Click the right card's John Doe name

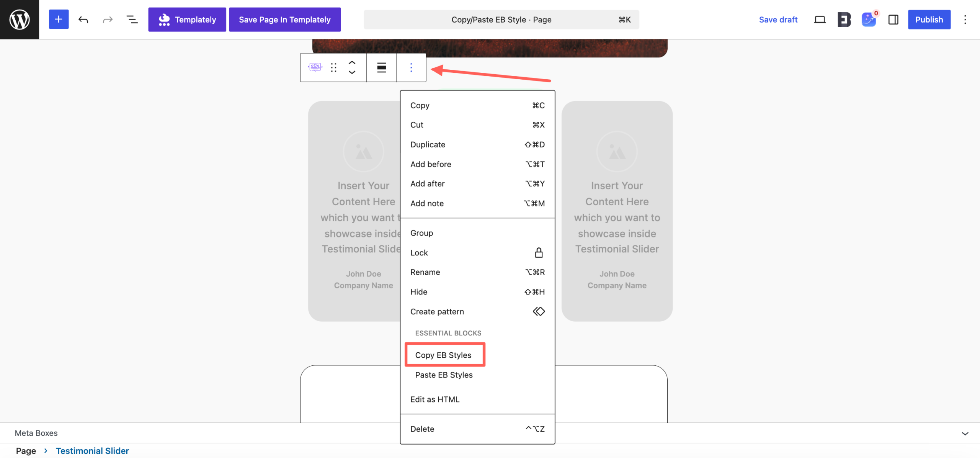617,274
